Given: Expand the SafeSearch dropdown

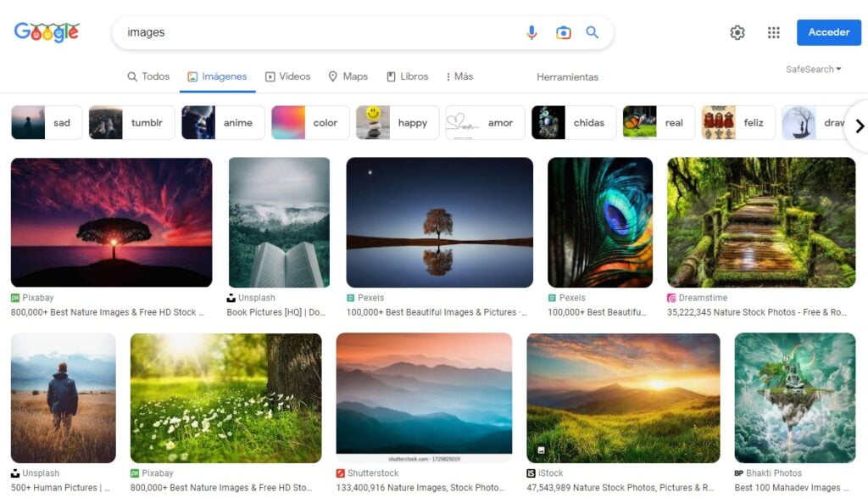Looking at the screenshot, I should (813, 70).
